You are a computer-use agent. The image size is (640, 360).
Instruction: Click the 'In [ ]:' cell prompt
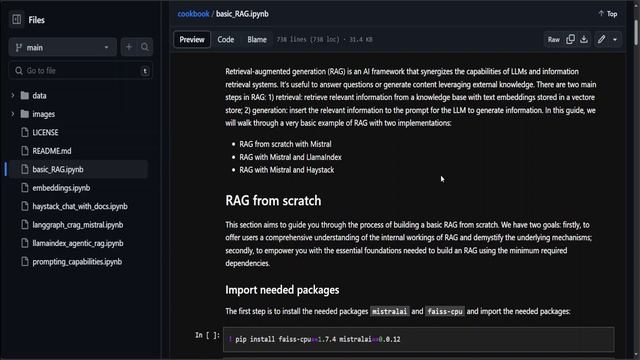207,335
